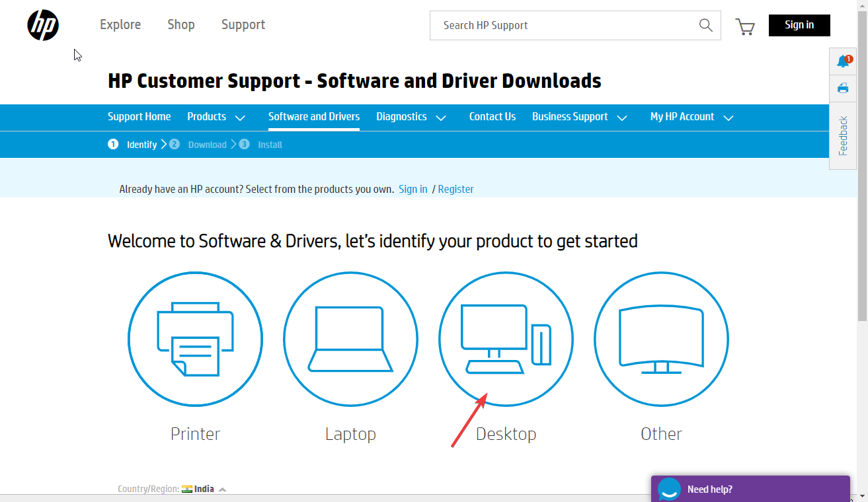
Task: Open the Support Home tab
Action: 139,117
